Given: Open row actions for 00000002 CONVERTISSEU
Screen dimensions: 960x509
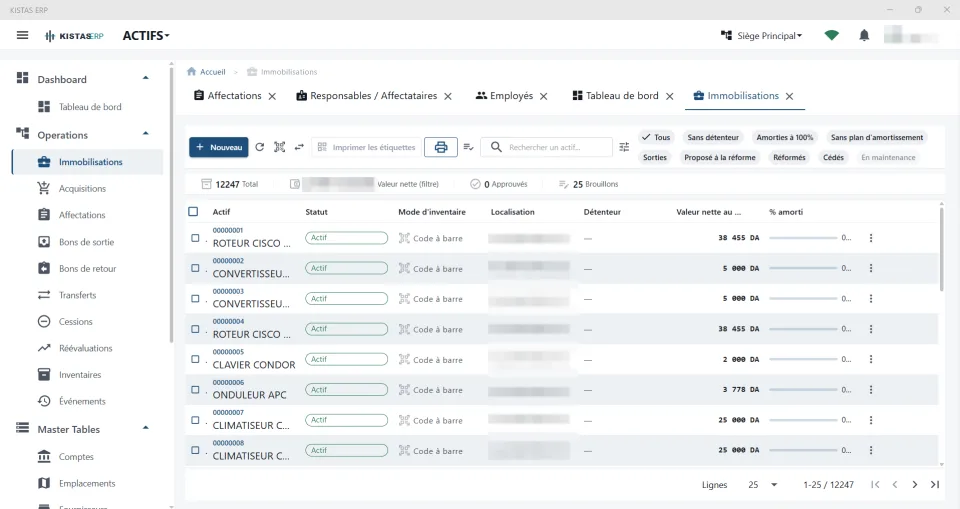Looking at the screenshot, I should 871,268.
